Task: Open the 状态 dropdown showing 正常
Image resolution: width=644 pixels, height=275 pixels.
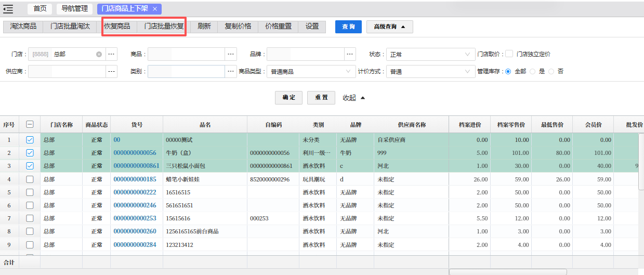Action: click(430, 54)
